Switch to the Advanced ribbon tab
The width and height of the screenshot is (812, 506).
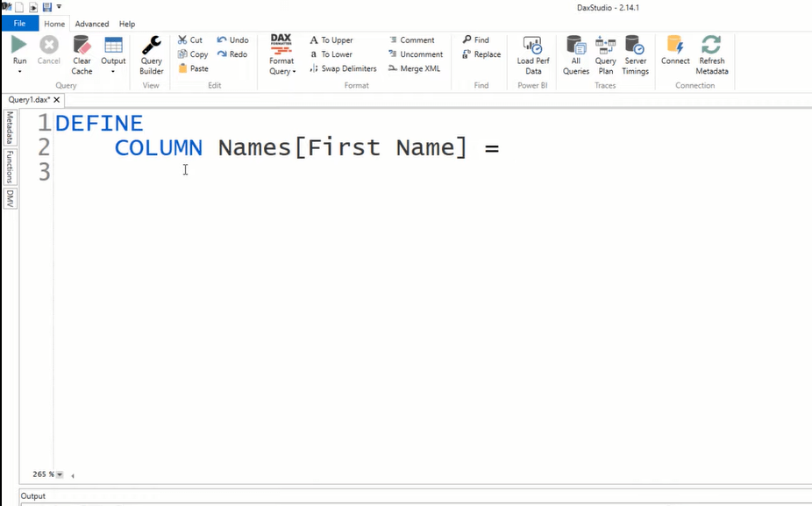[92, 24]
